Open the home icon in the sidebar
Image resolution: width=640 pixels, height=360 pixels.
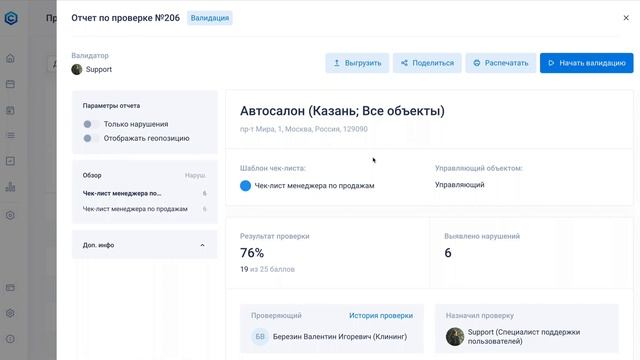click(x=11, y=58)
